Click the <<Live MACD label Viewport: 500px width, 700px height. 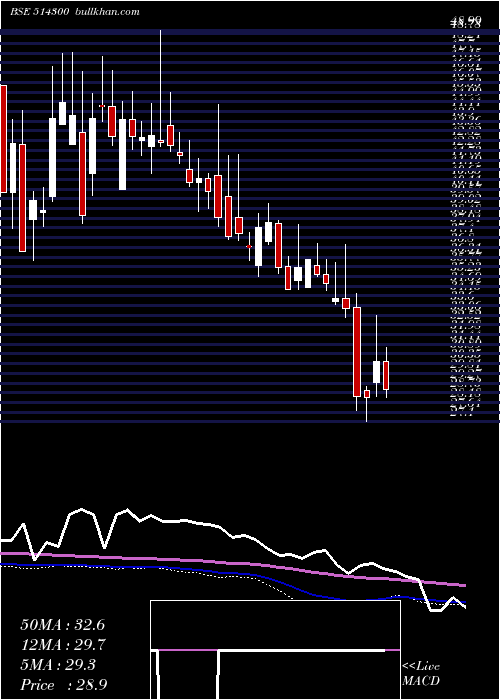point(421,674)
